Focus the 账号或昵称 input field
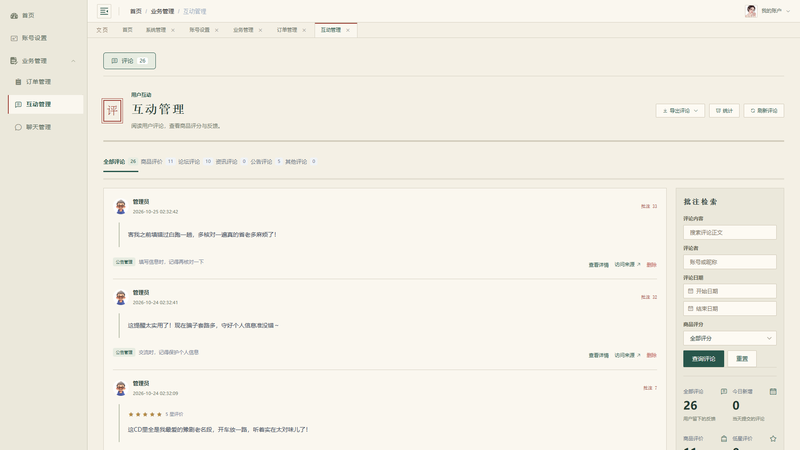 click(730, 262)
